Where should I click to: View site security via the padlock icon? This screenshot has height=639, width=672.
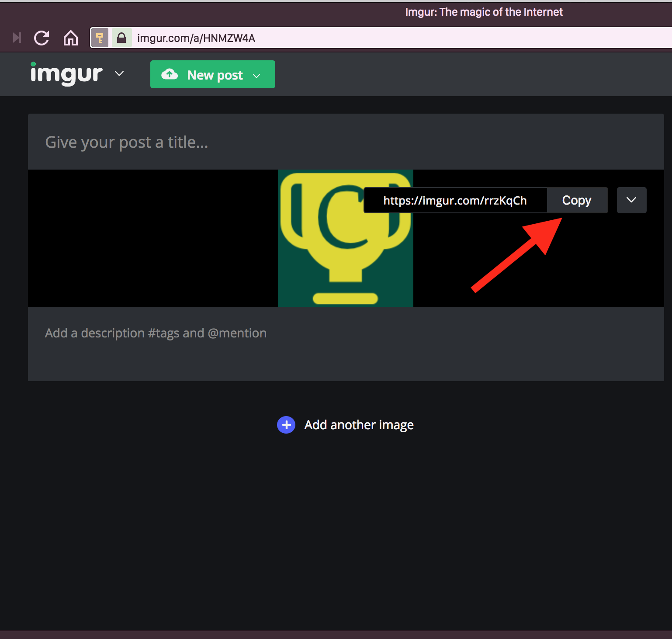coord(121,38)
